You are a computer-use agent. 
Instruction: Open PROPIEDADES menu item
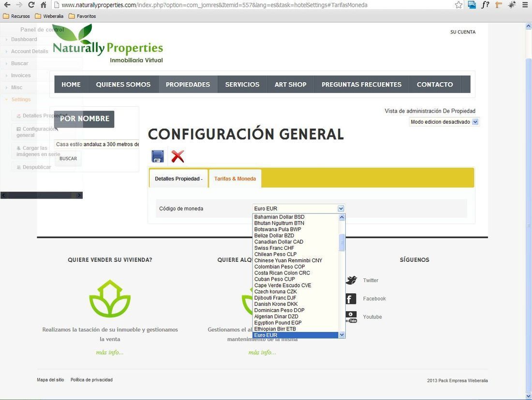coord(188,85)
